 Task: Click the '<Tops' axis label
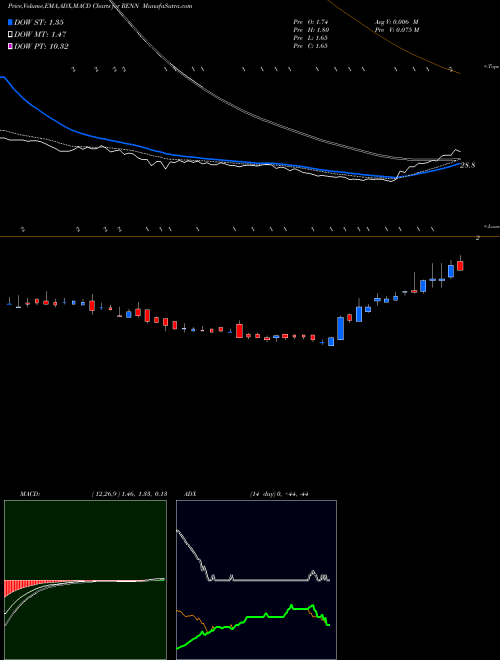click(491, 67)
